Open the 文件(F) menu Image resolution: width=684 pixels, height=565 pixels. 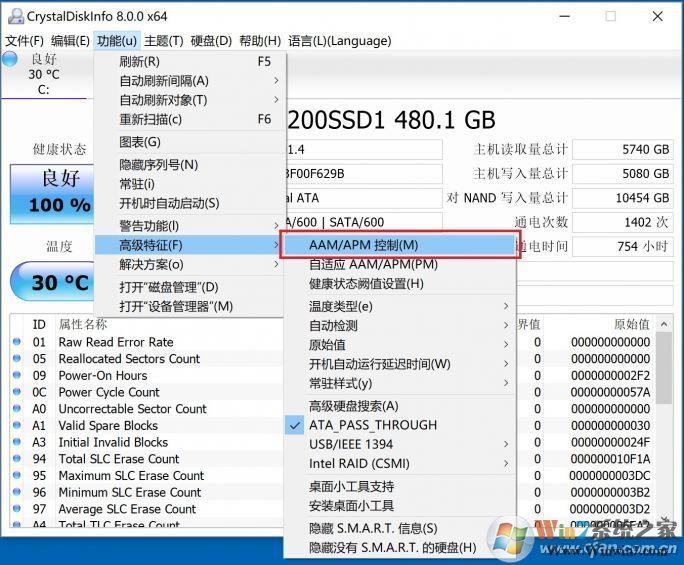[x=24, y=41]
